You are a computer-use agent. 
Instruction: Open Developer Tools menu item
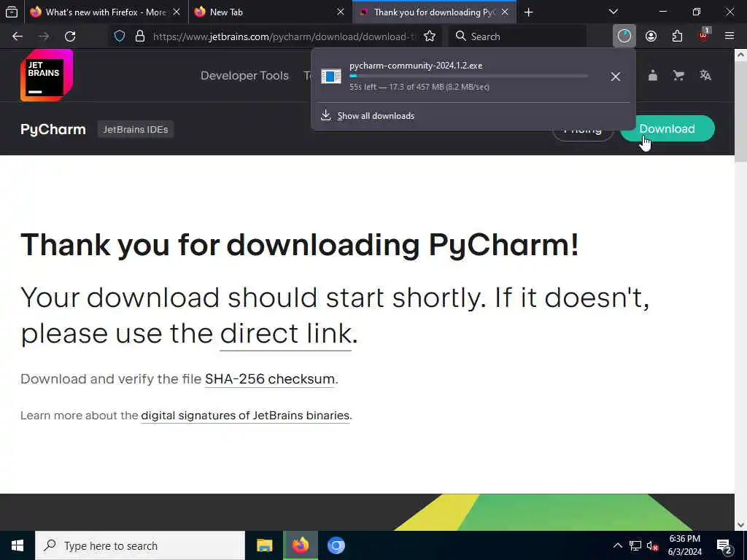coord(244,76)
